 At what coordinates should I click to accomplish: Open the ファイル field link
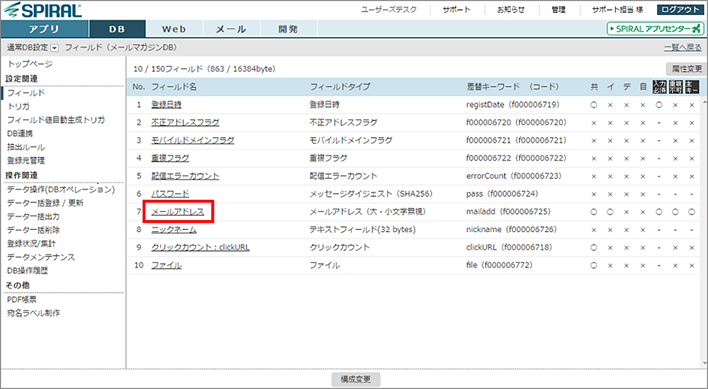point(166,265)
